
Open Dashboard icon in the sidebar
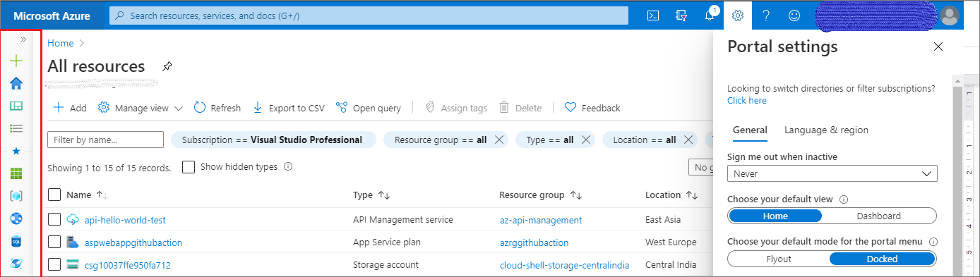click(16, 106)
